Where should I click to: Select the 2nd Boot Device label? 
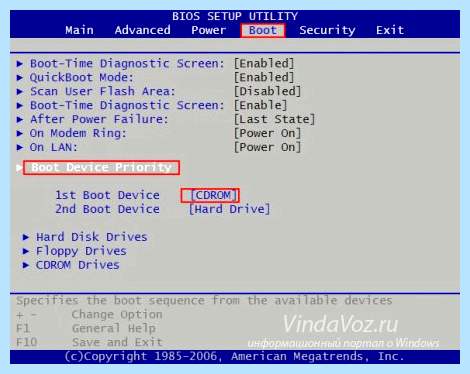pyautogui.click(x=107, y=209)
